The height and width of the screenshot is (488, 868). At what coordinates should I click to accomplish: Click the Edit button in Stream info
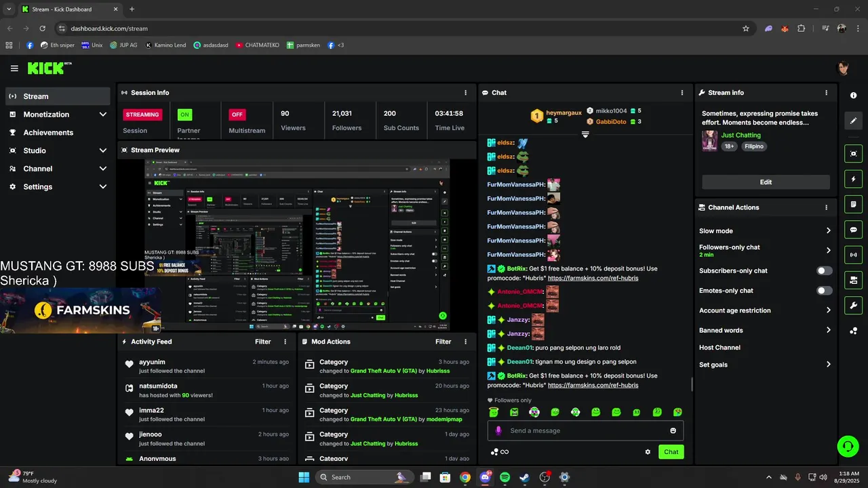coord(766,182)
